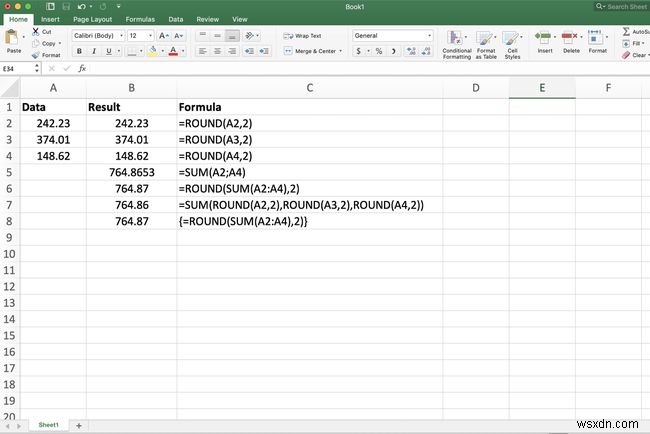This screenshot has height=434, width=650.
Task: Click the Paste clipboard icon
Action: [x=12, y=37]
